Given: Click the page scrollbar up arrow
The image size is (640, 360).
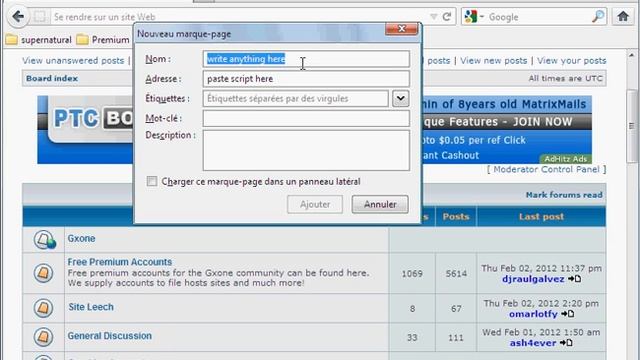Looking at the screenshot, I should (x=632, y=55).
